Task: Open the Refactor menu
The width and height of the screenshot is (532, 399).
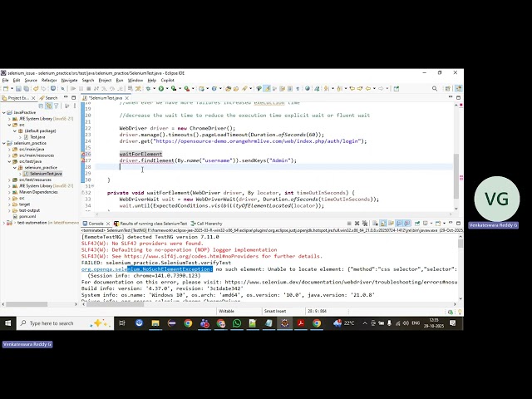Action: point(49,81)
